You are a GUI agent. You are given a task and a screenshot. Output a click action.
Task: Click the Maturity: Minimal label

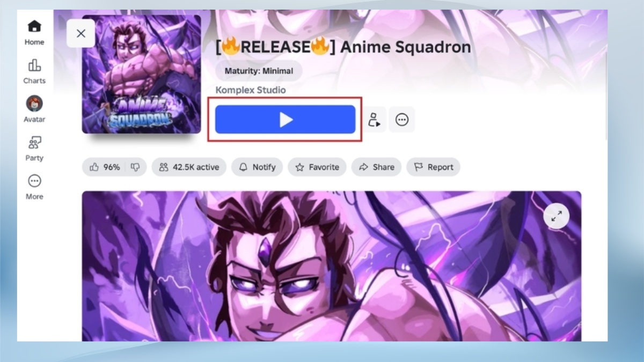click(x=259, y=71)
